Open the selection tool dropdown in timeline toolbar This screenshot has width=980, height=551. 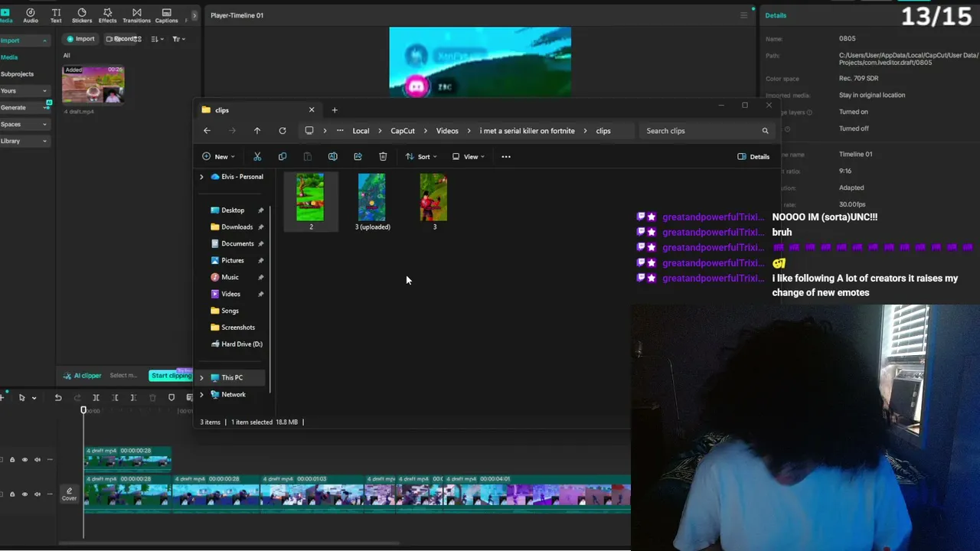34,398
